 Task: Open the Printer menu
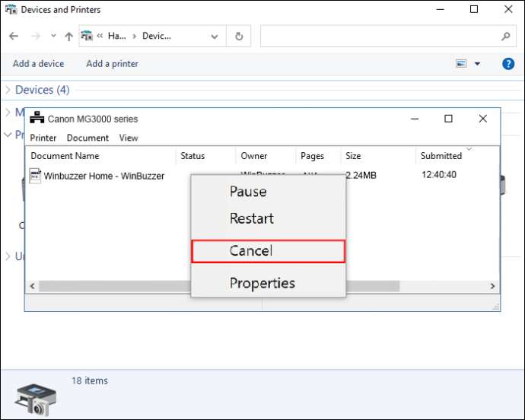tap(43, 138)
